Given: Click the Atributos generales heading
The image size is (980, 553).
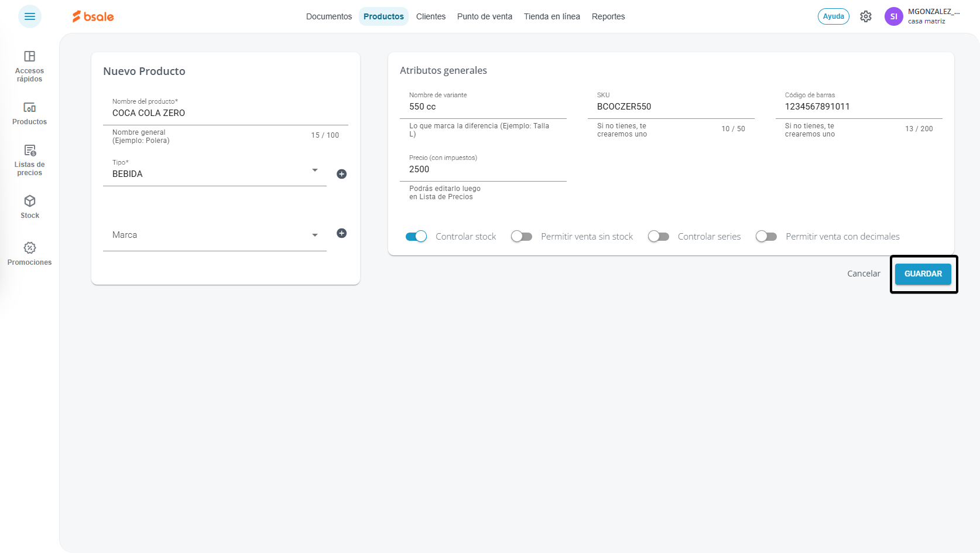Looking at the screenshot, I should (443, 70).
